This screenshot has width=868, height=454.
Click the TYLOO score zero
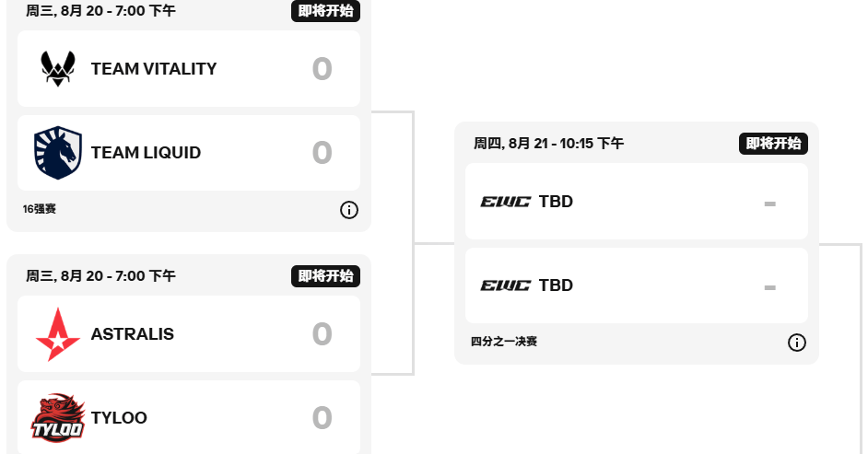[323, 418]
